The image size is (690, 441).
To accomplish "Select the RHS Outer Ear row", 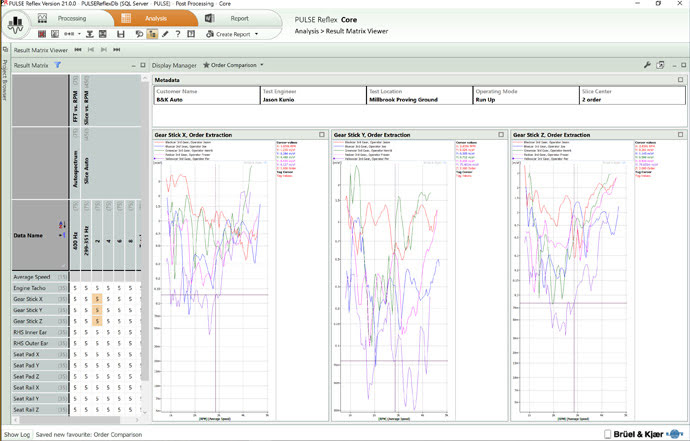I will coord(40,343).
